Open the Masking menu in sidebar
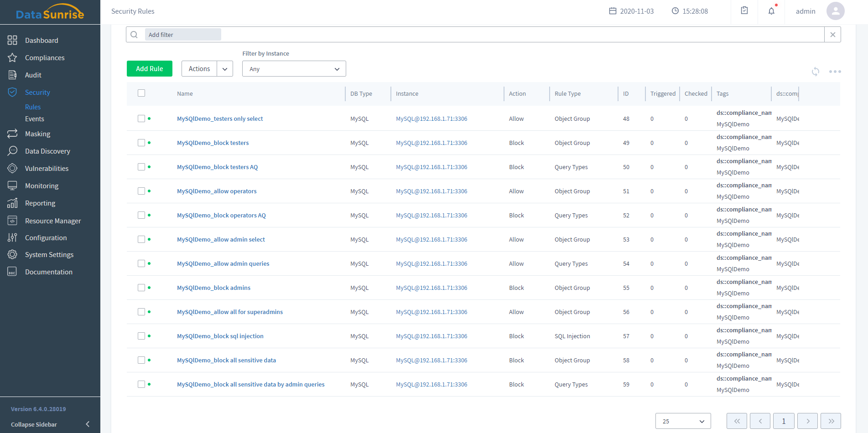 (37, 134)
